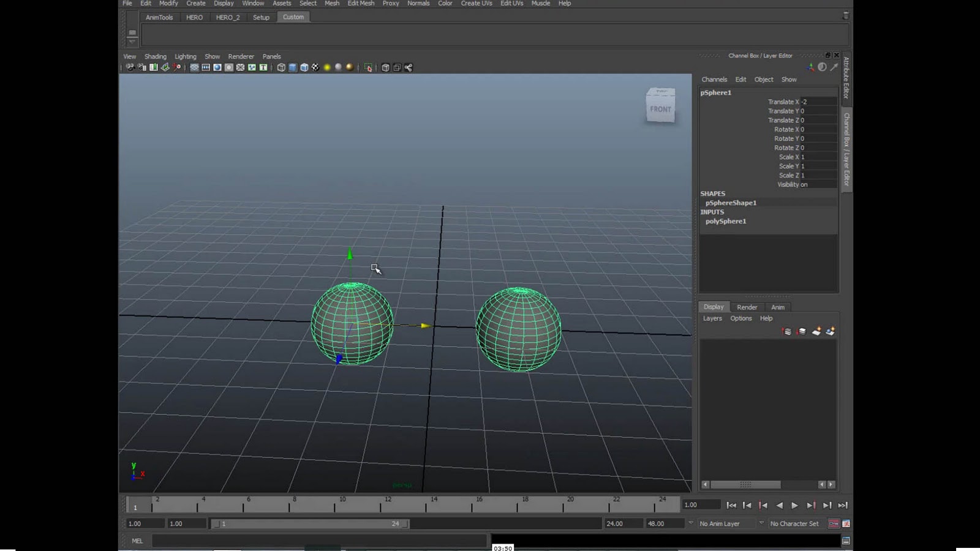
Task: Click the Auto Keyframe toggle icon
Action: tap(834, 523)
